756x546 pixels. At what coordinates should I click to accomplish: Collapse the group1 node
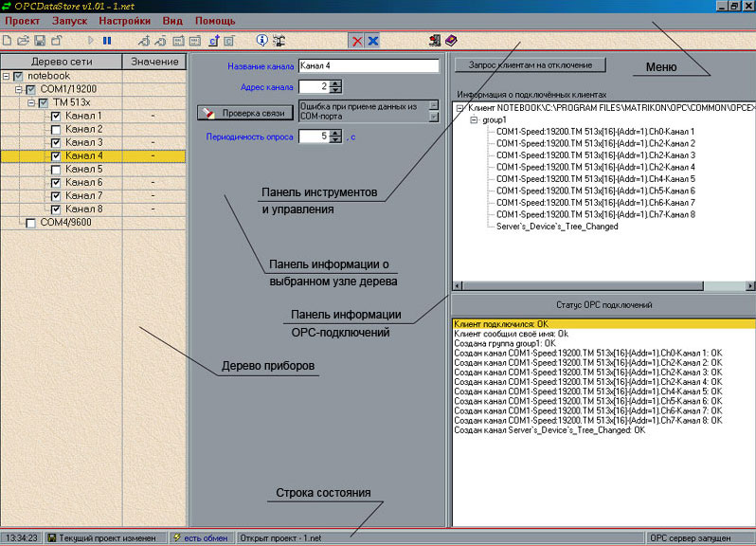click(474, 119)
